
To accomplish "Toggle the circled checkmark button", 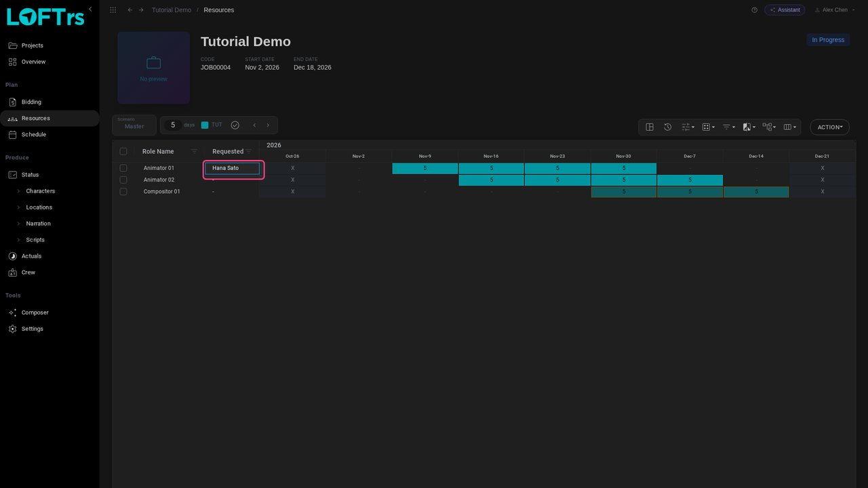I will click(235, 125).
